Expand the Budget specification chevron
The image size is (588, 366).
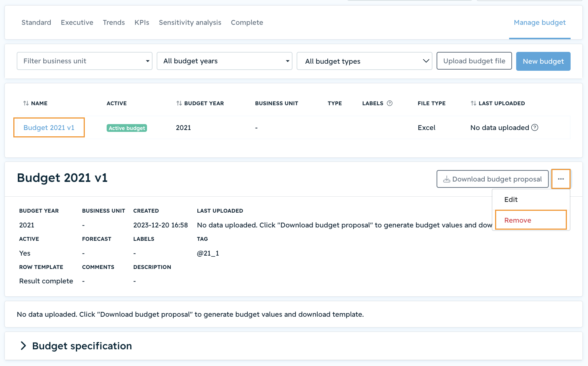[23, 346]
